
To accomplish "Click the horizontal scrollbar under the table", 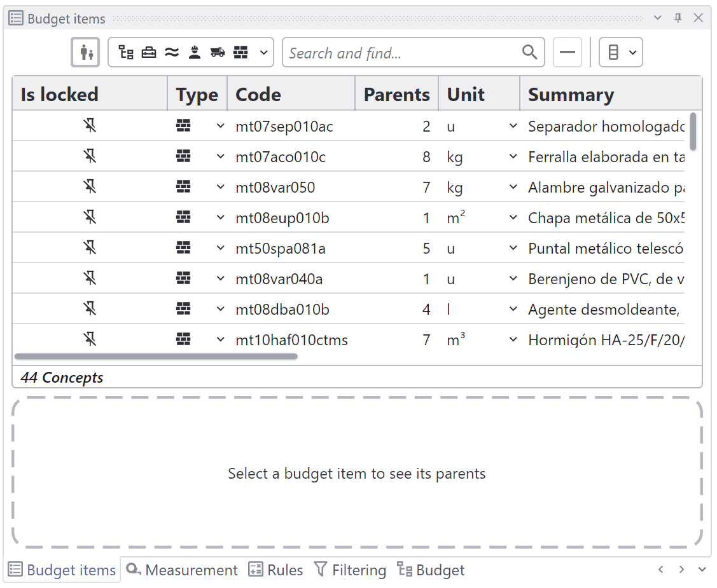I will coord(156,357).
